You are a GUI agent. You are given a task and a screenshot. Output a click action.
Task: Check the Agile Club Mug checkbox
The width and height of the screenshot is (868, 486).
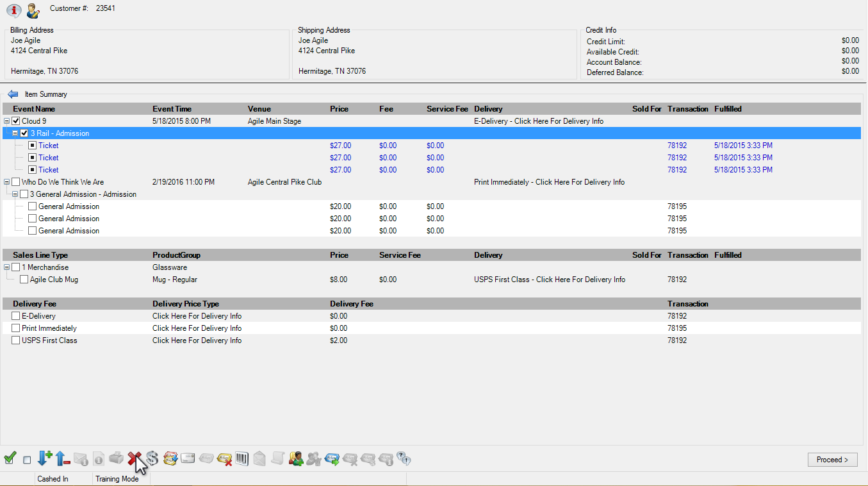point(24,280)
